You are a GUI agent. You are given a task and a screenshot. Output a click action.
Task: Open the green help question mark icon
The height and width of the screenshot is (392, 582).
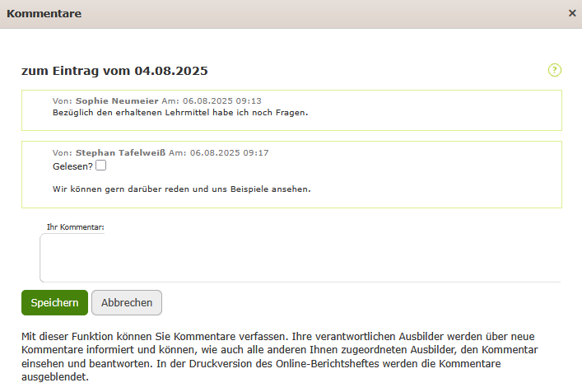(555, 70)
